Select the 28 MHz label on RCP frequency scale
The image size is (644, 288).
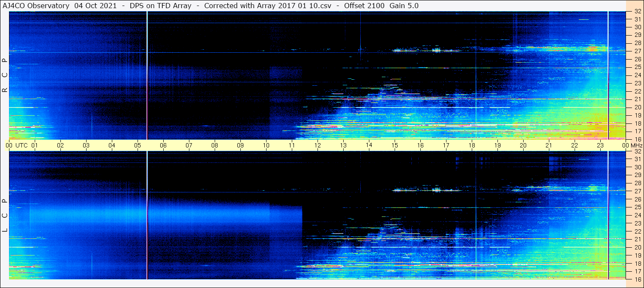tap(637, 43)
